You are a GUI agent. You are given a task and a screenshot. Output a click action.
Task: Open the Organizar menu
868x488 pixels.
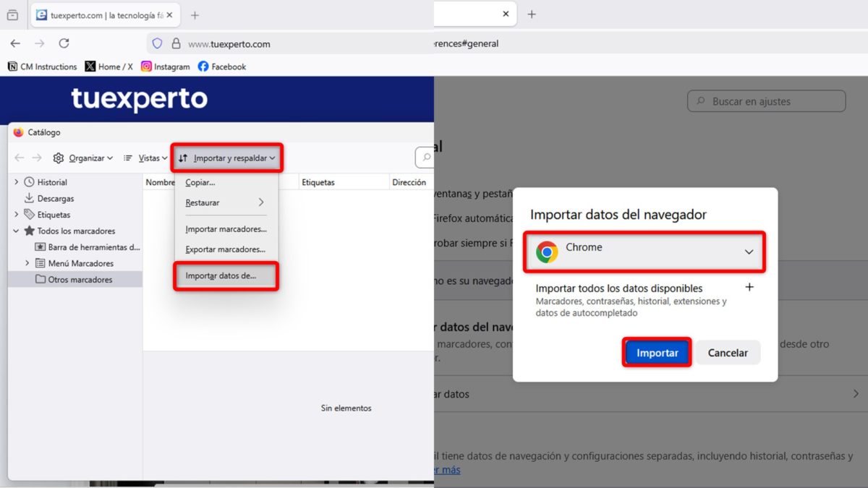point(82,158)
